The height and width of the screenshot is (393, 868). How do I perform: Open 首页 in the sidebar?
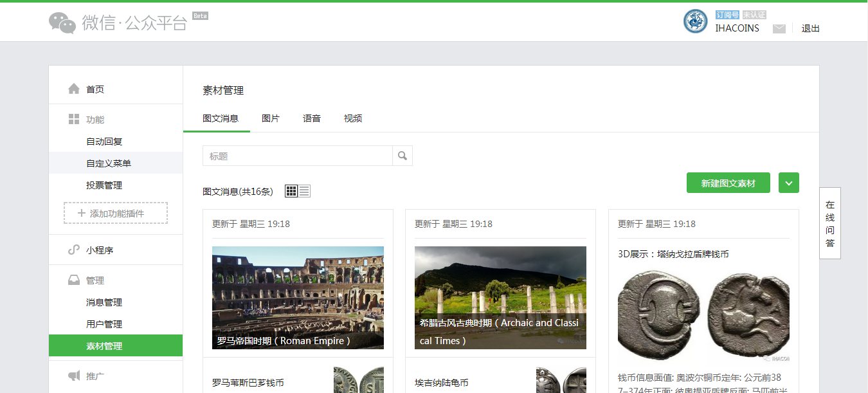tap(95, 89)
